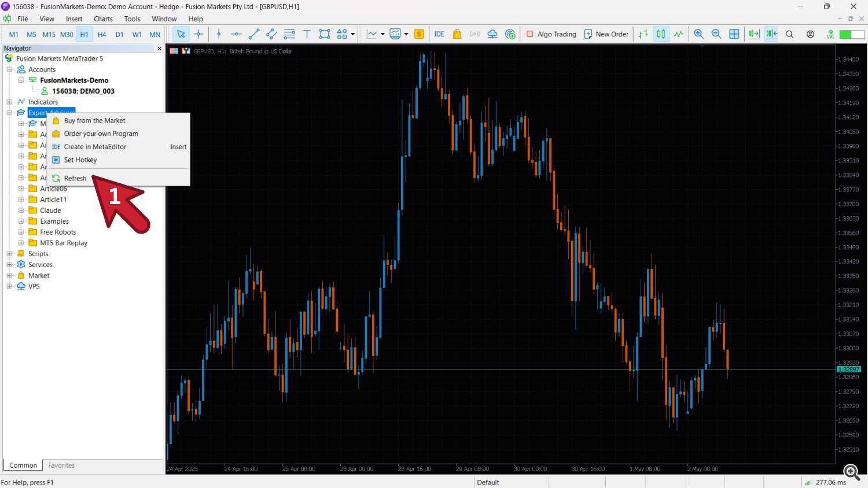This screenshot has height=488, width=868.
Task: Draw a vertical line on chart
Action: [x=219, y=34]
